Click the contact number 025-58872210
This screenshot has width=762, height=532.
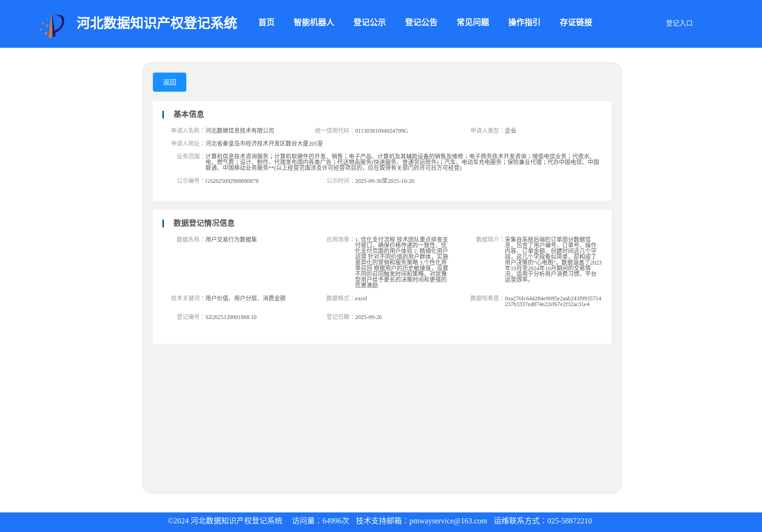point(569,521)
